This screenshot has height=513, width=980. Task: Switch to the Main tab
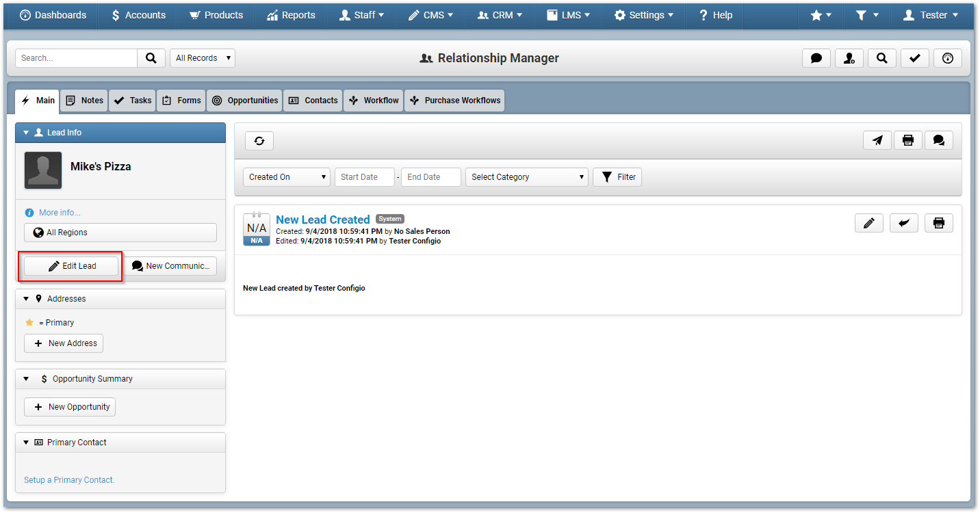(38, 101)
